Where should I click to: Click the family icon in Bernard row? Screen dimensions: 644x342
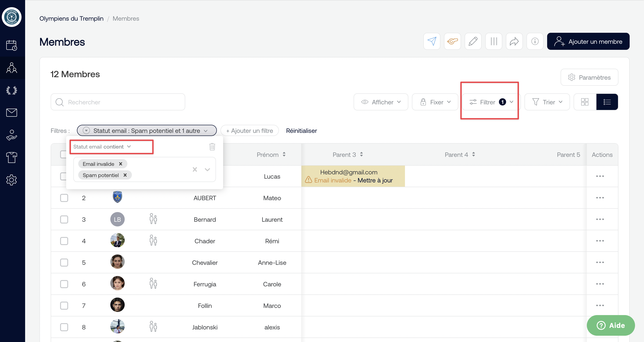[153, 219]
